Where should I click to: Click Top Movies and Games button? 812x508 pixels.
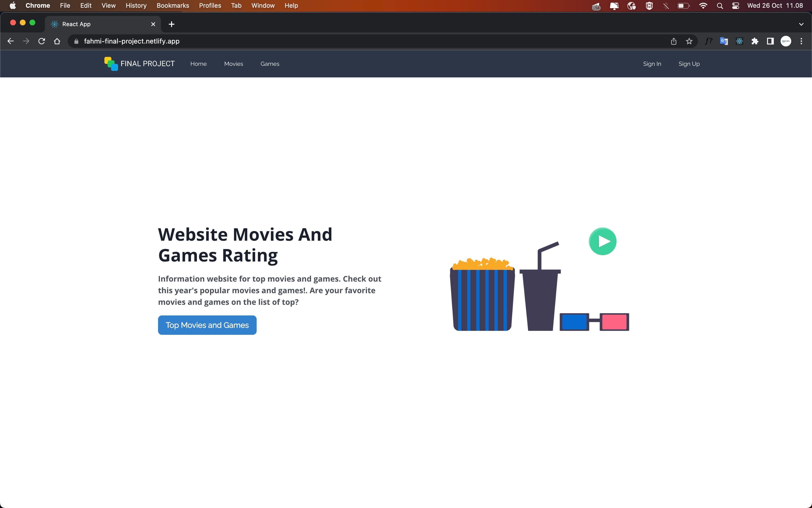207,325
